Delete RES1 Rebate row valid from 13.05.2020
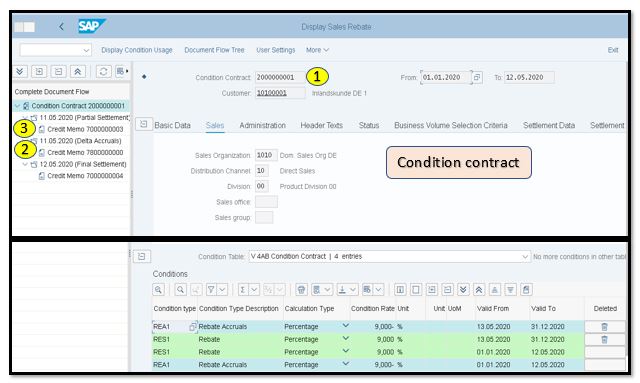 pos(605,339)
